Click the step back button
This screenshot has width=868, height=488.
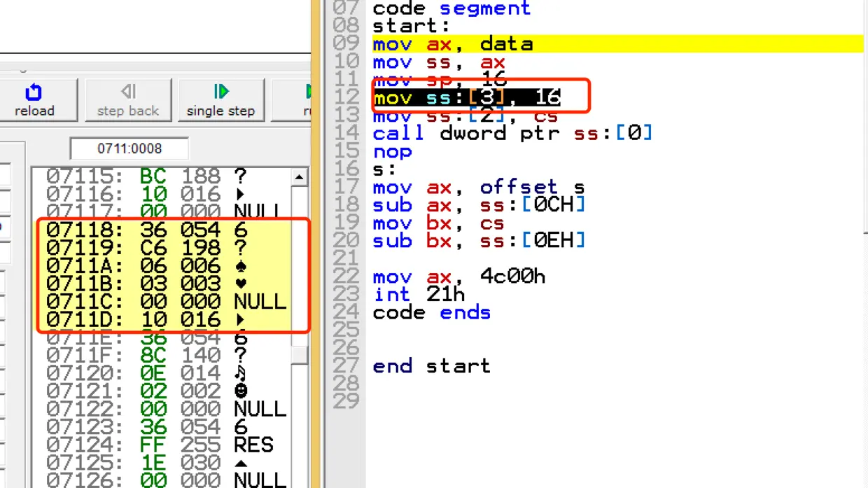point(128,100)
